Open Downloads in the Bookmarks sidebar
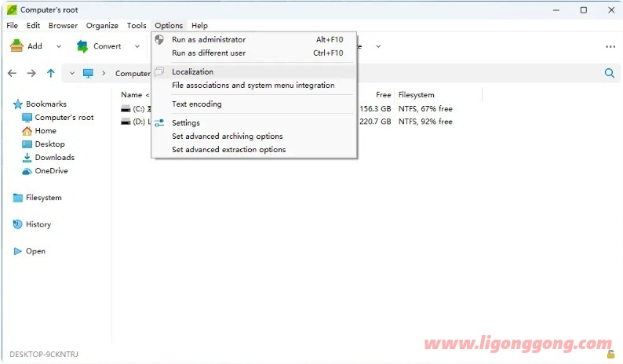Viewport: 623px width, 364px height. tap(54, 158)
